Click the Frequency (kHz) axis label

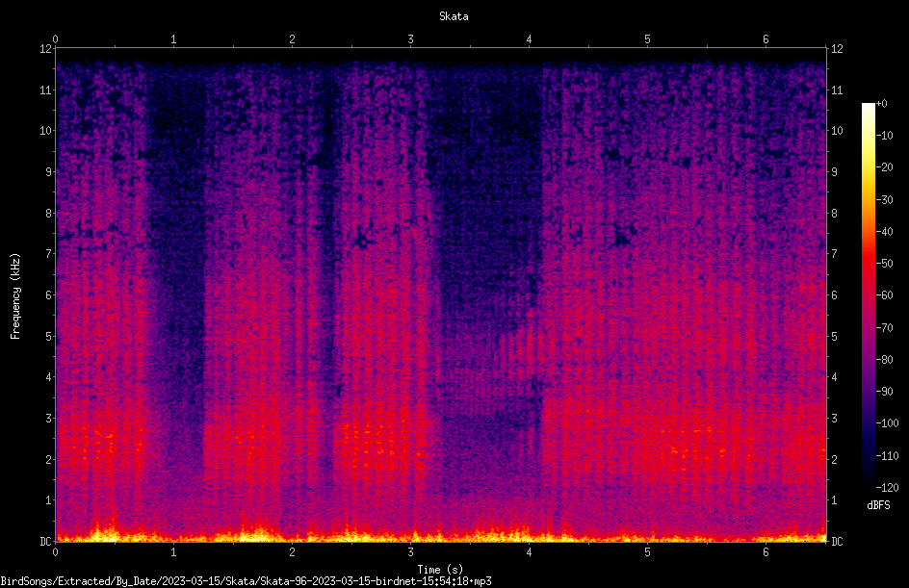[15, 295]
